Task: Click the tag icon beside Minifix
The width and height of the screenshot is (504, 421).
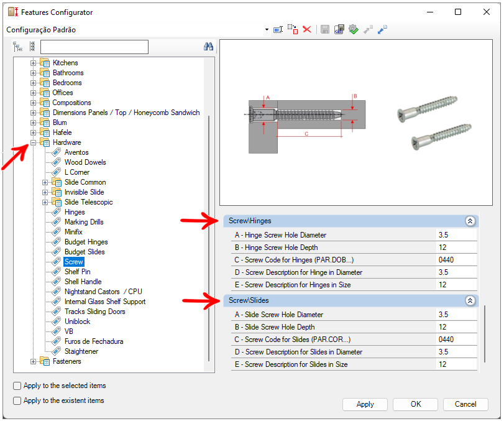Action: click(x=57, y=232)
